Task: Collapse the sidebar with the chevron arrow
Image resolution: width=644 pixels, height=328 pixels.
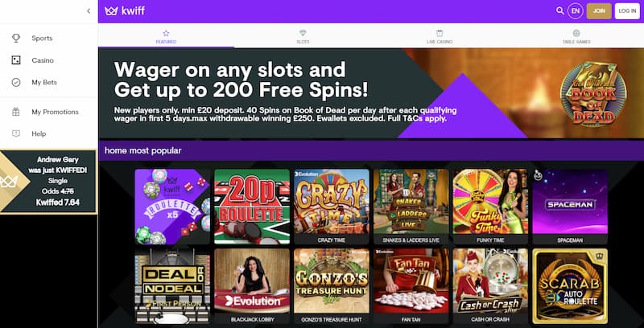Action: tap(89, 11)
